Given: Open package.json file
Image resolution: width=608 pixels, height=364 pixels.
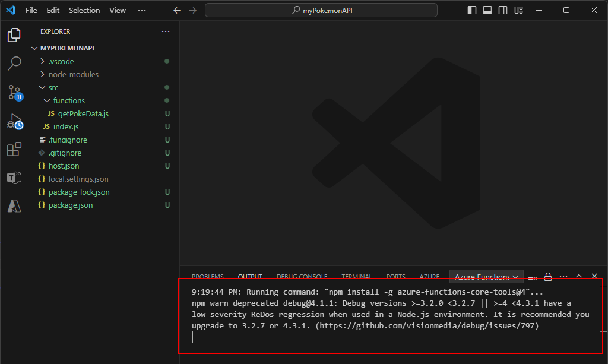Looking at the screenshot, I should (104, 205).
